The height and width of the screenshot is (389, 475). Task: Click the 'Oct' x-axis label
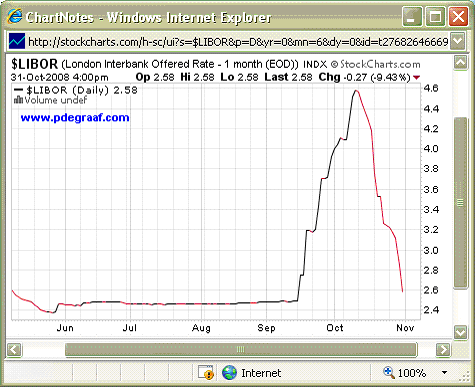coord(335,328)
